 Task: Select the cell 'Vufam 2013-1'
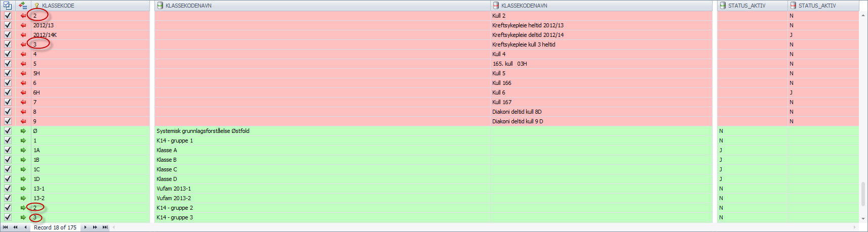coord(322,189)
